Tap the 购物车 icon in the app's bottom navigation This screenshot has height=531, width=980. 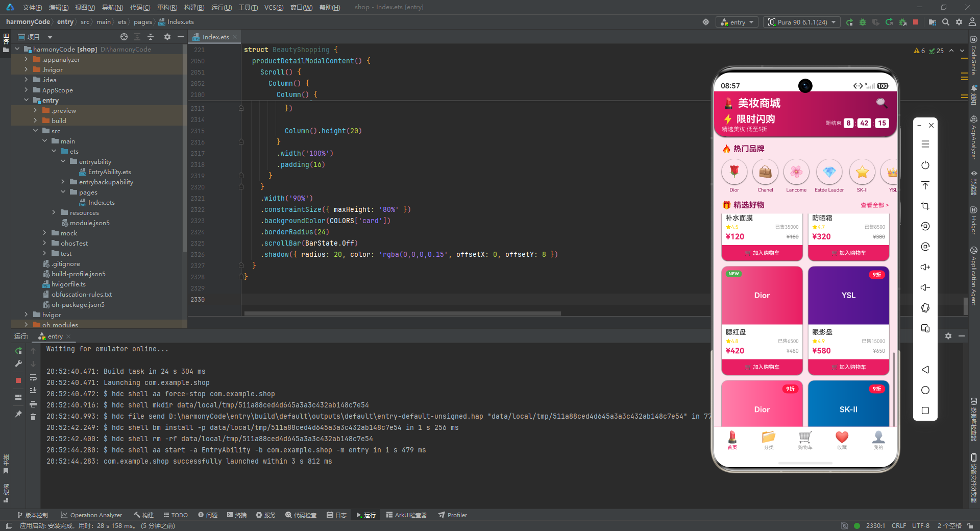click(x=805, y=440)
